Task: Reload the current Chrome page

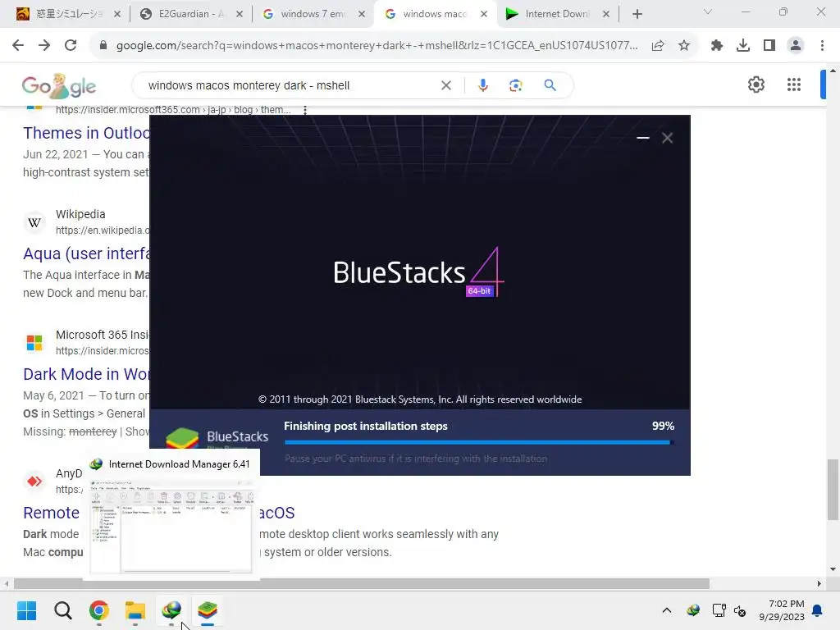Action: tap(71, 46)
